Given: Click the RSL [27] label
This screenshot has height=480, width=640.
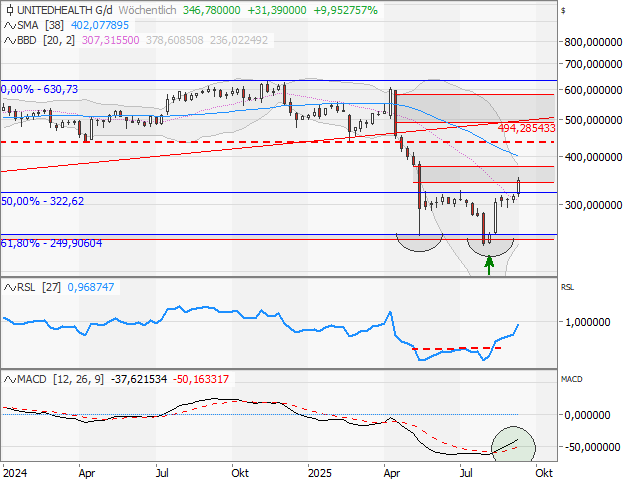Looking at the screenshot, I should coord(40,288).
